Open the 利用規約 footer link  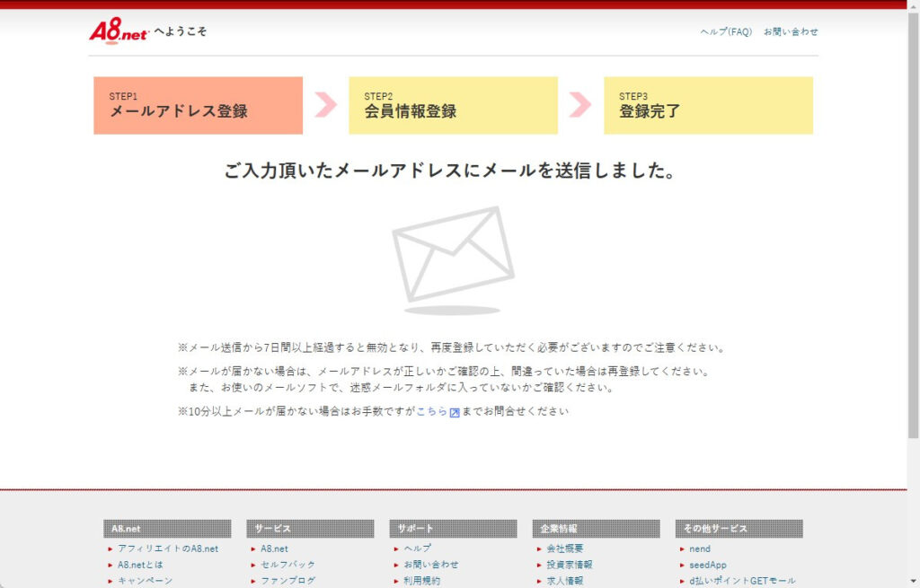[x=422, y=581]
